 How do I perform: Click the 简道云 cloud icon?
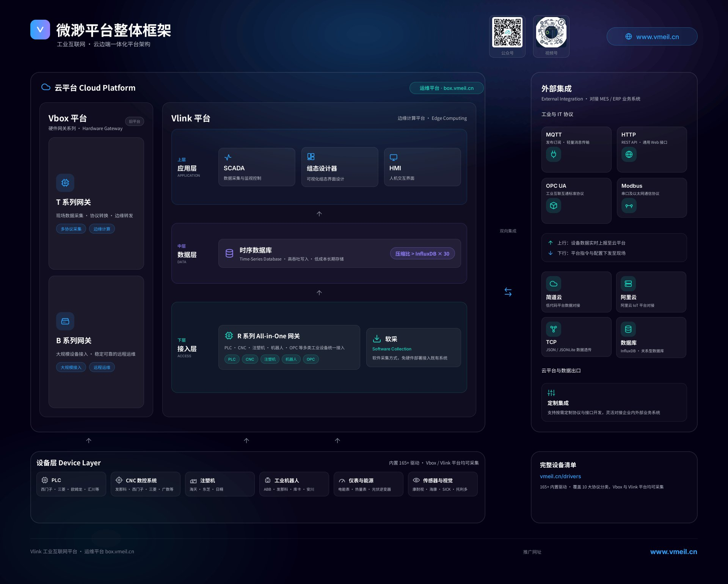pyautogui.click(x=554, y=284)
